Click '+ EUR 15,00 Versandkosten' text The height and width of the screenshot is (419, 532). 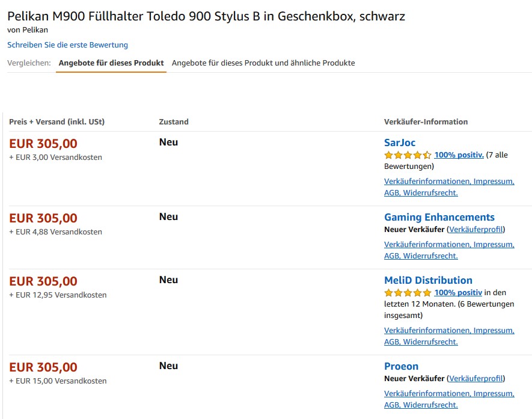pos(58,381)
